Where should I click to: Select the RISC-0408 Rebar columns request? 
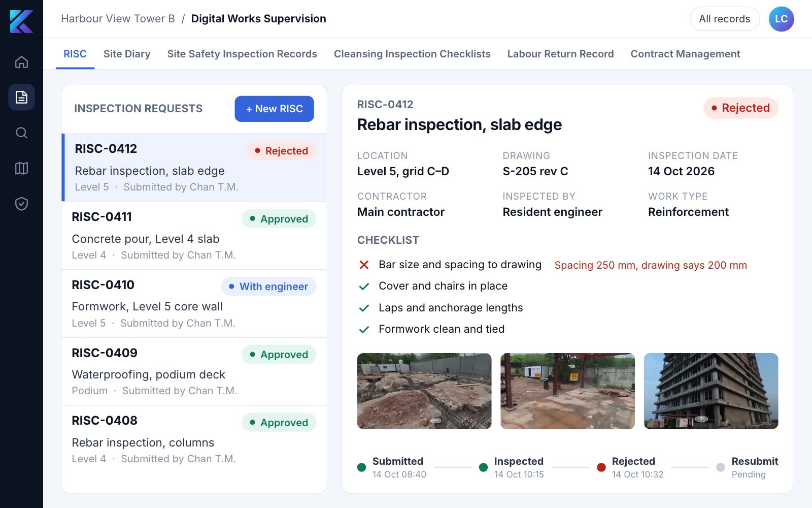(x=194, y=439)
